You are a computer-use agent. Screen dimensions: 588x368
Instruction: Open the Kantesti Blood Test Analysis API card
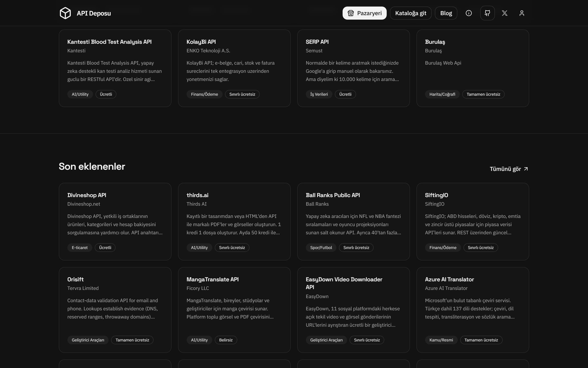115,68
